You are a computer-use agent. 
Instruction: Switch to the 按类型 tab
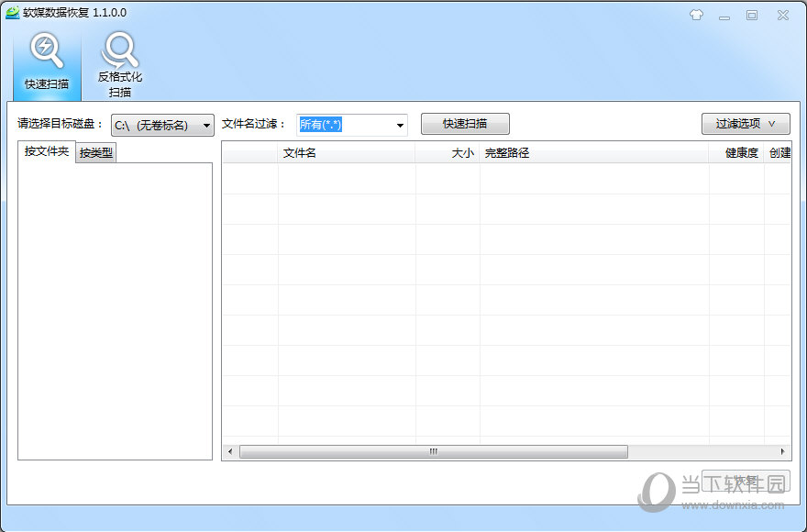[96, 153]
